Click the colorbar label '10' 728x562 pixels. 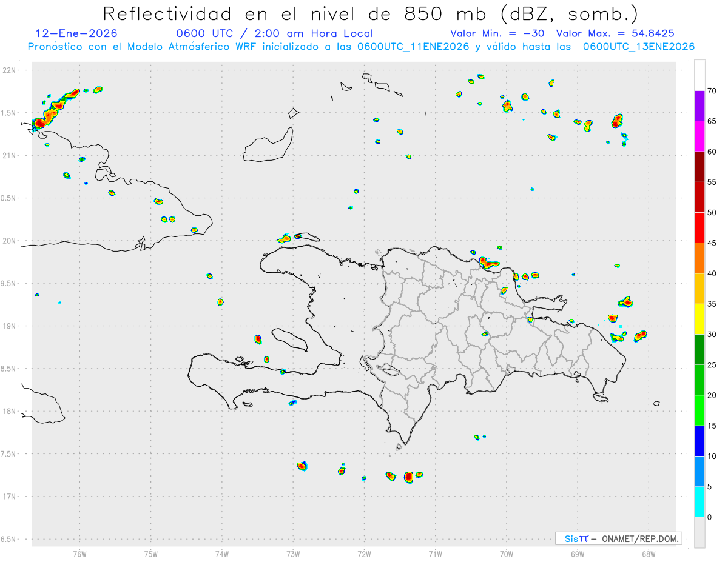712,456
